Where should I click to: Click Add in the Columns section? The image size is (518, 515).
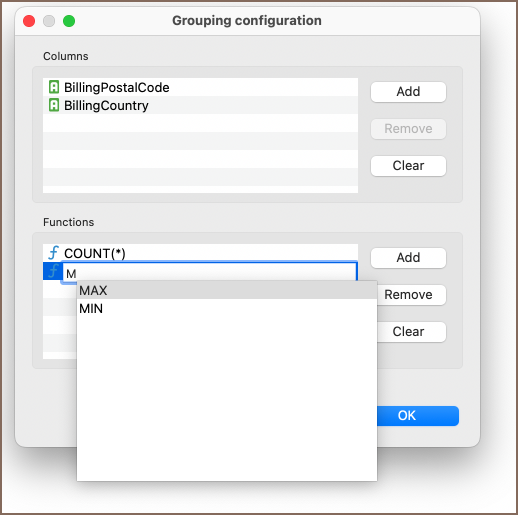pyautogui.click(x=408, y=92)
